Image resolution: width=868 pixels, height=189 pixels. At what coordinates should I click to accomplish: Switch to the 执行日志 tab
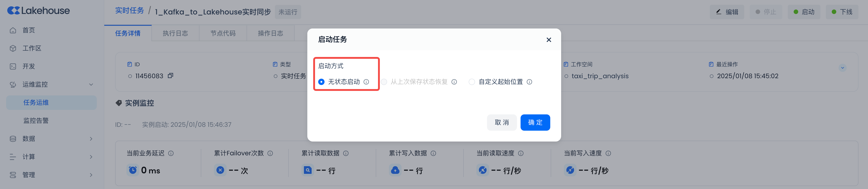pyautogui.click(x=175, y=33)
